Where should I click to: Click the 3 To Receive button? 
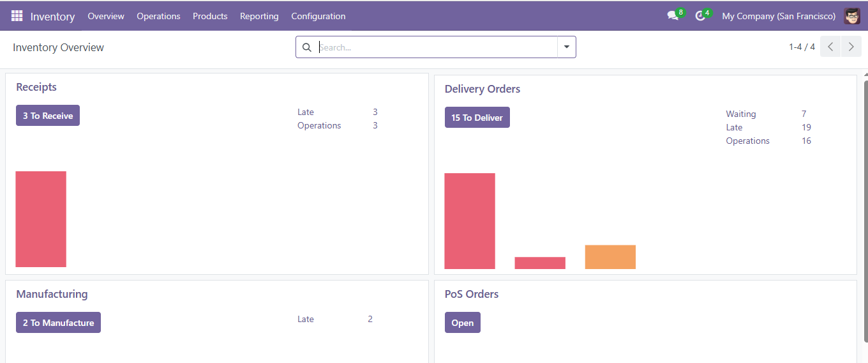(x=48, y=116)
